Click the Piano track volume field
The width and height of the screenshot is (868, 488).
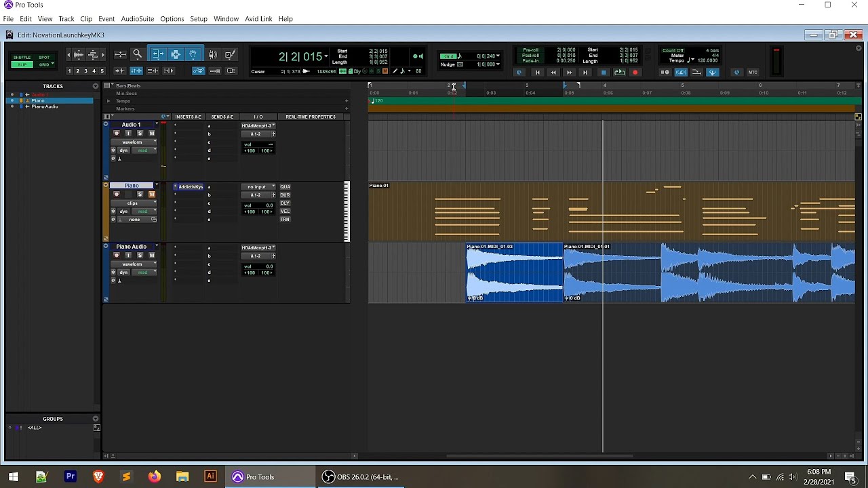point(258,205)
